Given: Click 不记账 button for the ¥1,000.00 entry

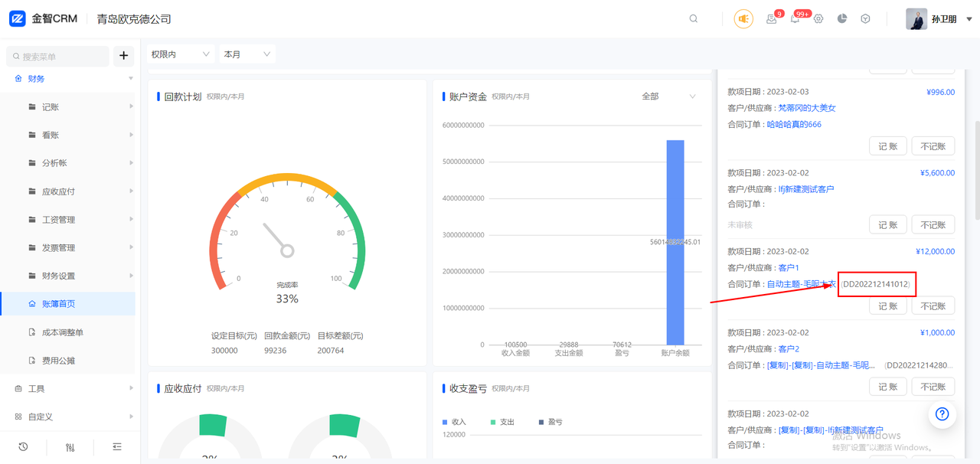Looking at the screenshot, I should tap(933, 387).
